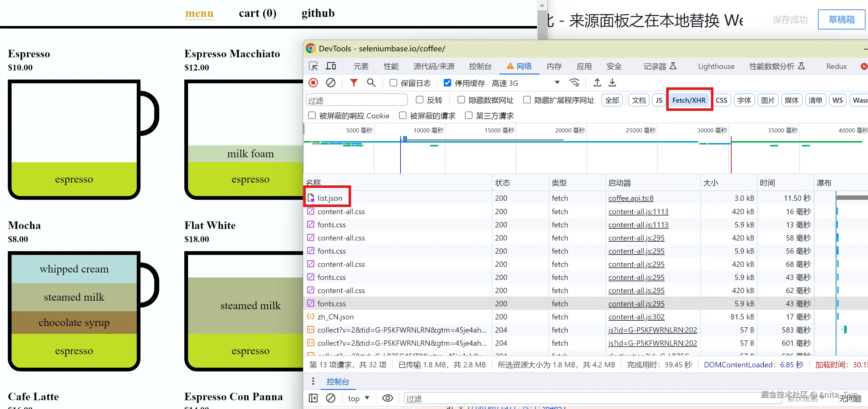Check Blocked requests checkbox
This screenshot has width=868, height=409.
[402, 116]
